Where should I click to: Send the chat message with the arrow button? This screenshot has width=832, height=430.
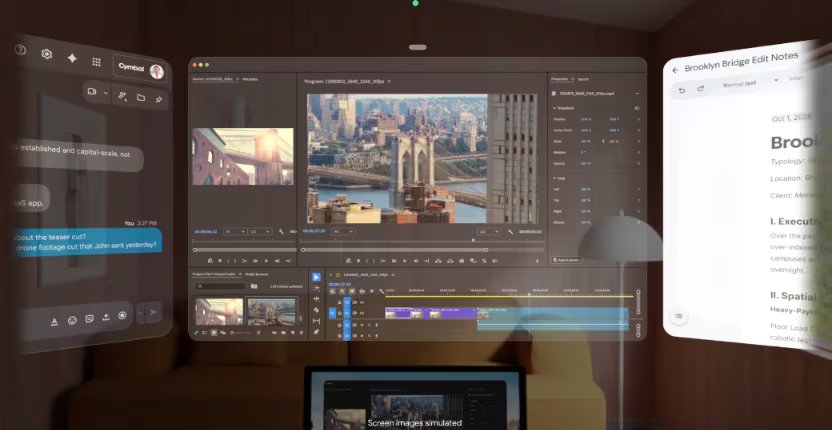tap(153, 312)
